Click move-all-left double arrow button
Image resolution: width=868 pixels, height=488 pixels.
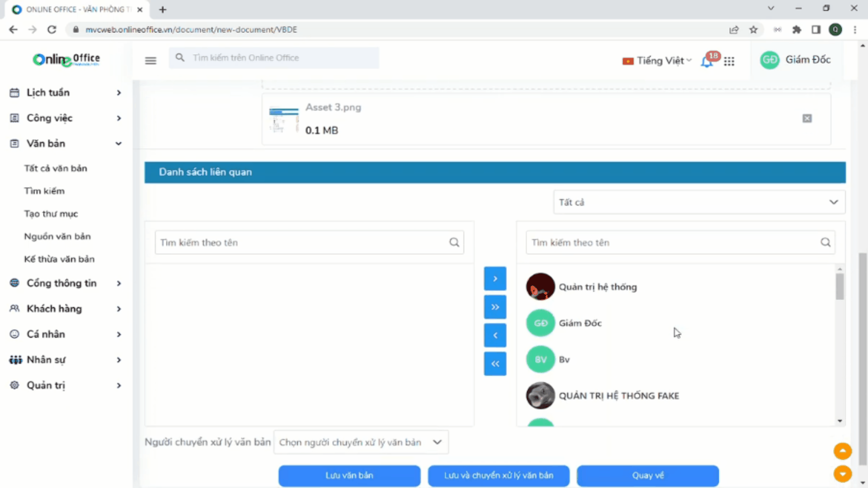495,364
